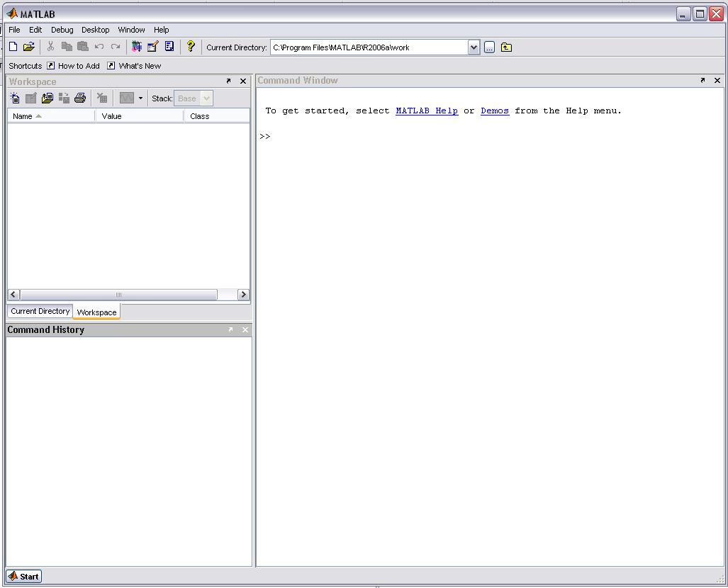The image size is (728, 588).
Task: Undock the Command Window panel
Action: (702, 80)
